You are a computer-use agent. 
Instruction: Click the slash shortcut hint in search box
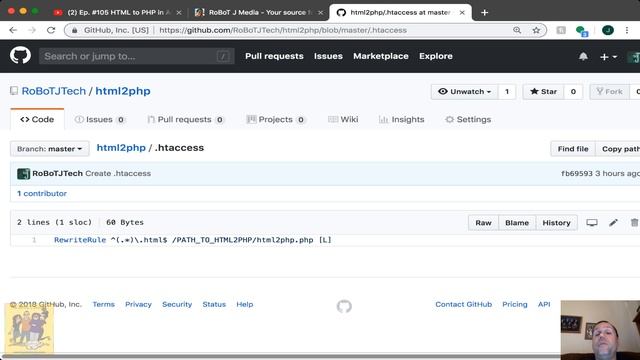(223, 56)
